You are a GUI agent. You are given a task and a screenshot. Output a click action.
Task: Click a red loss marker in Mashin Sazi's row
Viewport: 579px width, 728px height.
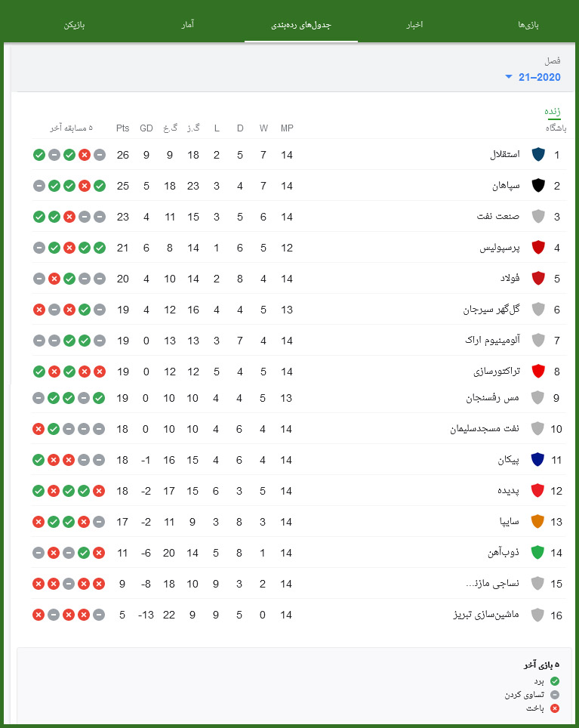pos(38,615)
